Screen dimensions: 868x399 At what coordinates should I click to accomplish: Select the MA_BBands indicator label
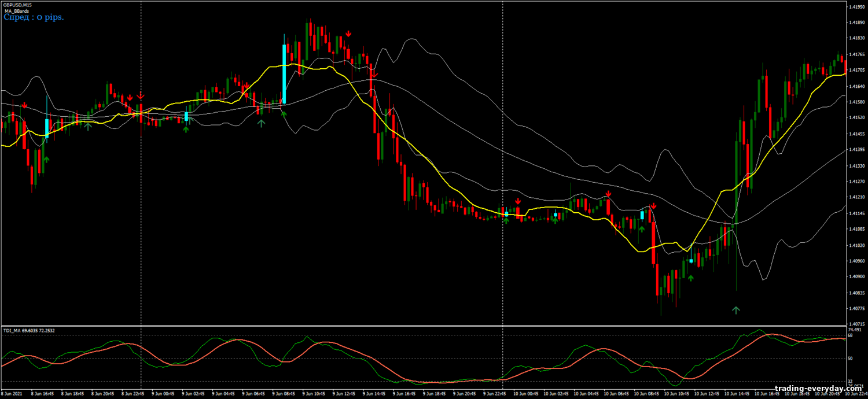click(17, 11)
